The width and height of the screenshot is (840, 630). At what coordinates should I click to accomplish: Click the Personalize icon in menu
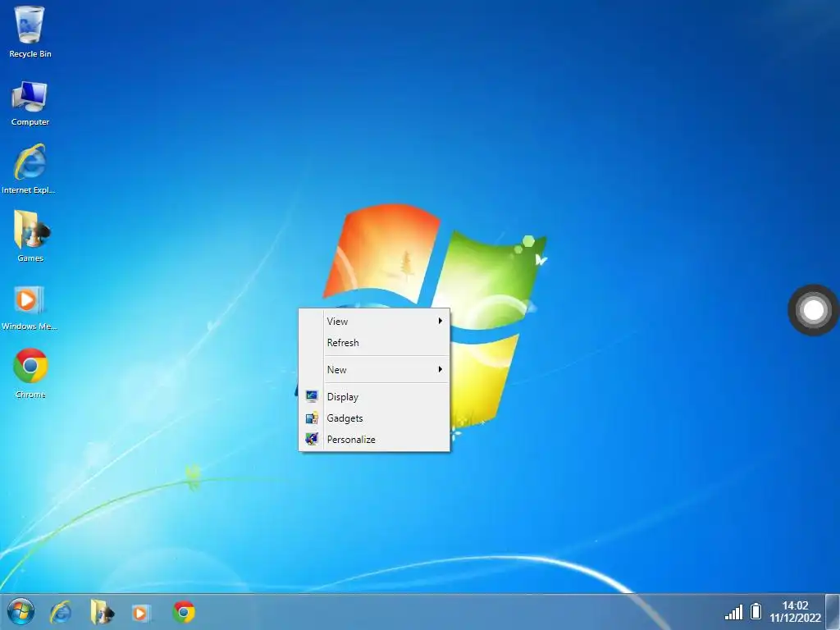coord(312,440)
